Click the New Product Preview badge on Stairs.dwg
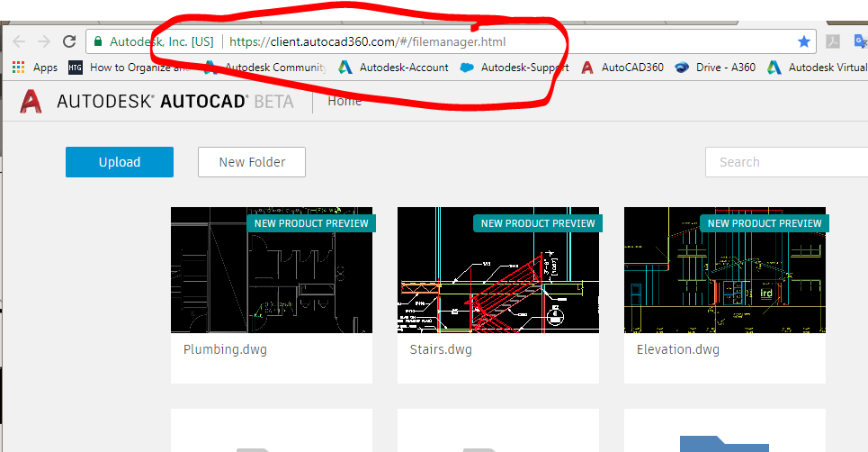The image size is (868, 452). click(x=538, y=223)
